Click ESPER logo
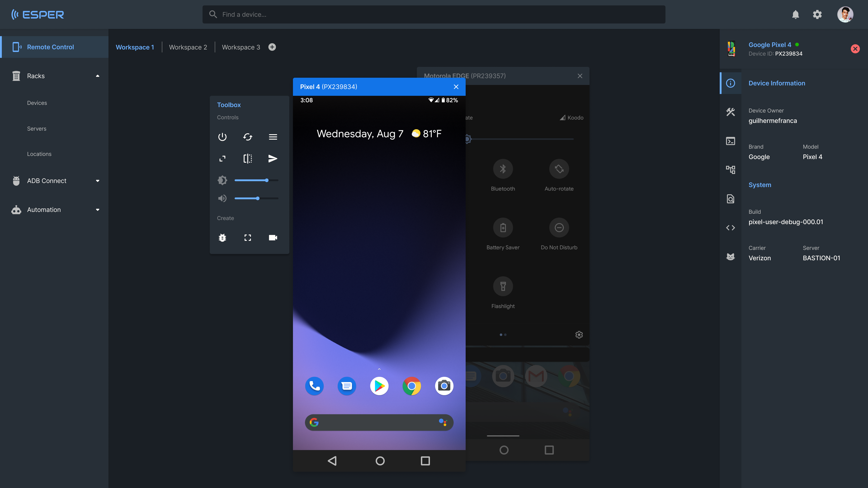The width and height of the screenshot is (868, 488). coord(37,14)
